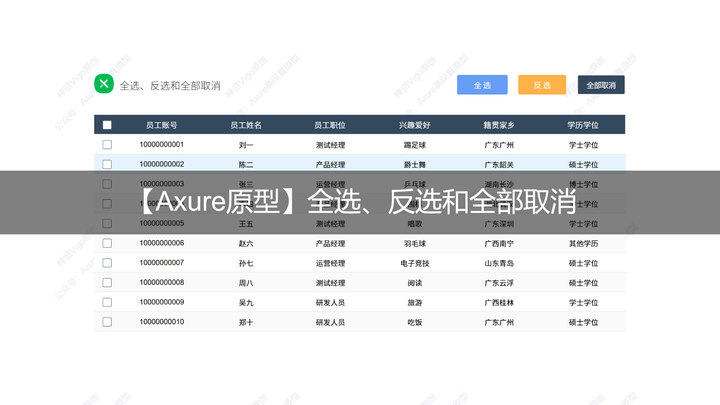Viewport: 720px width, 405px height.
Task: Click the employee name 吴九
Action: (x=246, y=303)
